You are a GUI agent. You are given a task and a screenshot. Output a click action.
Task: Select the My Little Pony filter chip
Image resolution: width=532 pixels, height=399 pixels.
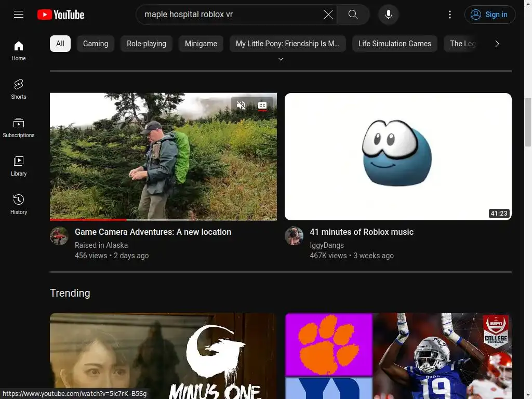[288, 44]
